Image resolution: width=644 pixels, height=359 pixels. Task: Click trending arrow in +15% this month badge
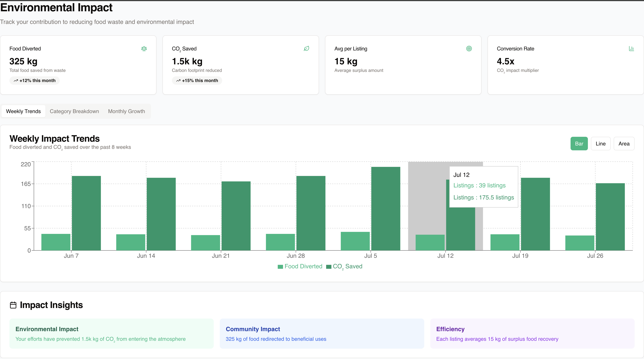(178, 81)
